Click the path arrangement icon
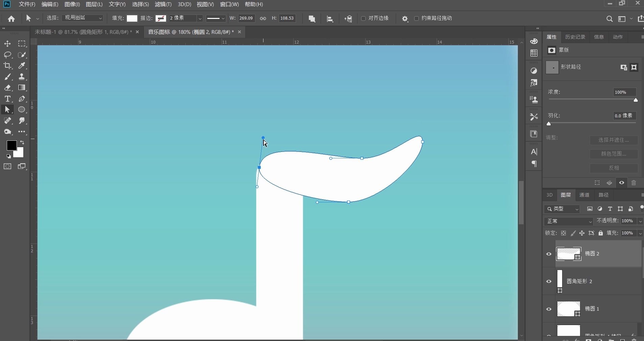The height and width of the screenshot is (341, 644). 348,19
